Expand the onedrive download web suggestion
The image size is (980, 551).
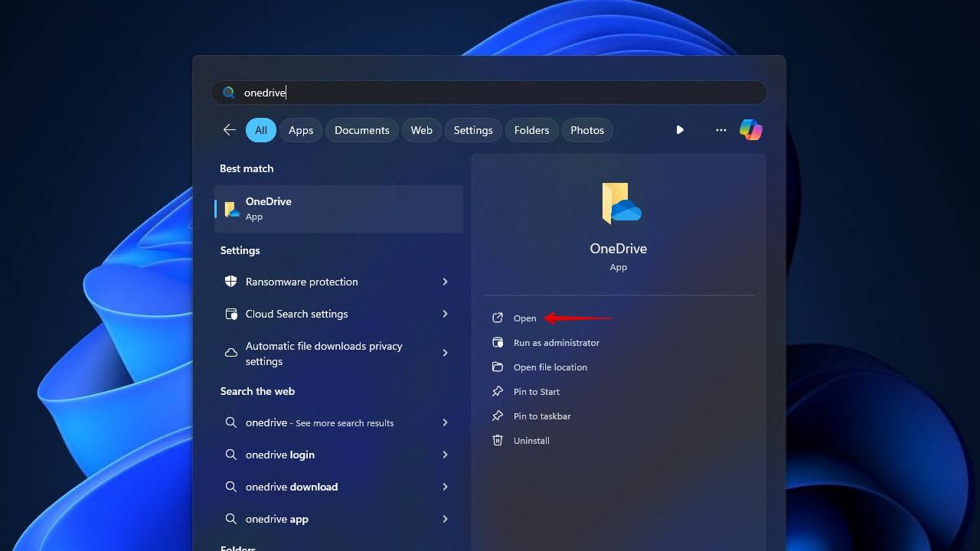coord(291,487)
